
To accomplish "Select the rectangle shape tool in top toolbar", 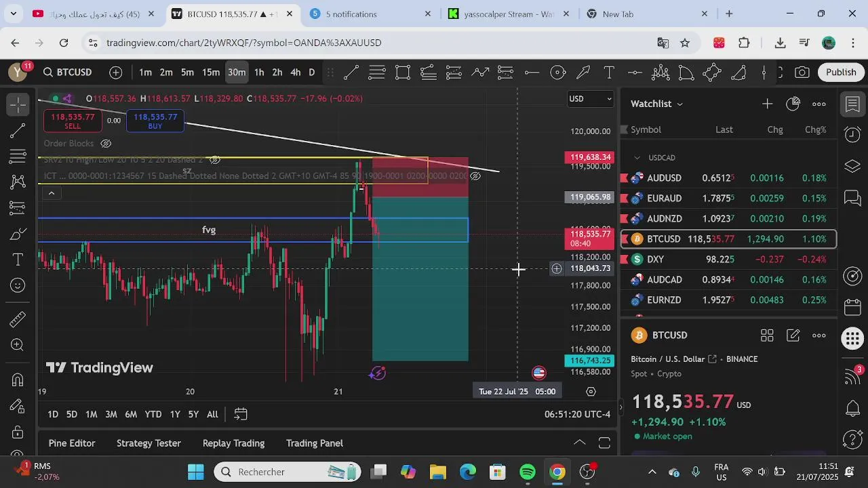I will 403,73.
